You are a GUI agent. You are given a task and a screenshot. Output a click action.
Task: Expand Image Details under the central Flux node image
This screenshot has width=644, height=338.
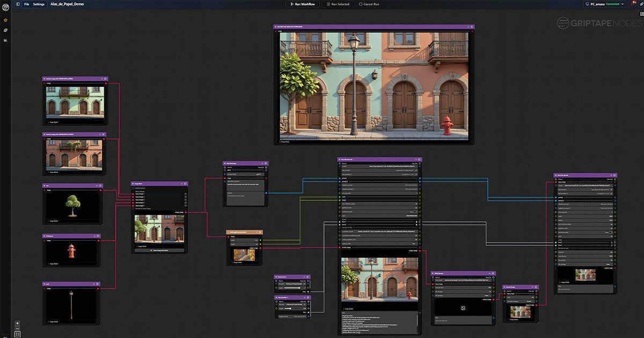[349, 309]
